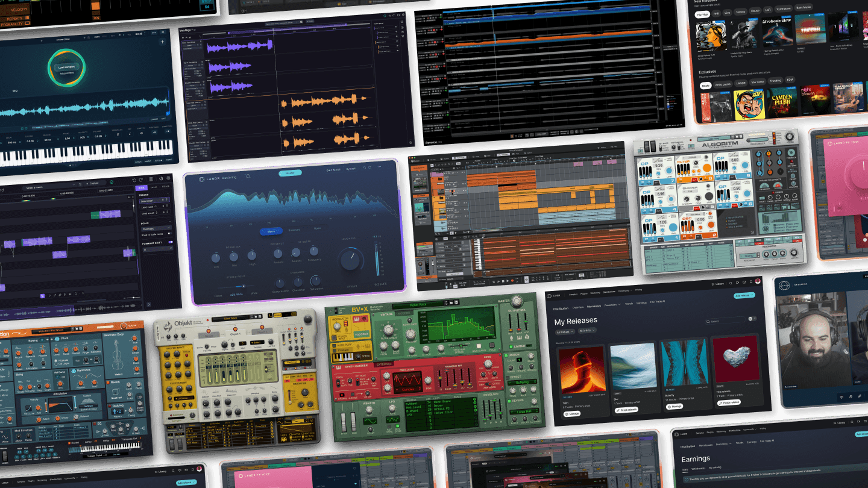
Task: Click LANDR logo in My Releases navigation bar
Action: 549,296
